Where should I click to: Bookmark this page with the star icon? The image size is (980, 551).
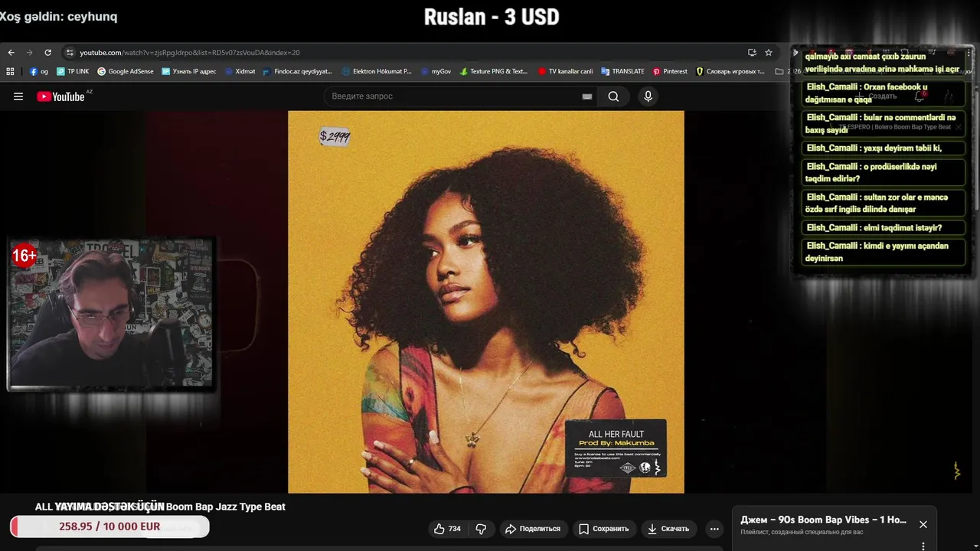[769, 53]
